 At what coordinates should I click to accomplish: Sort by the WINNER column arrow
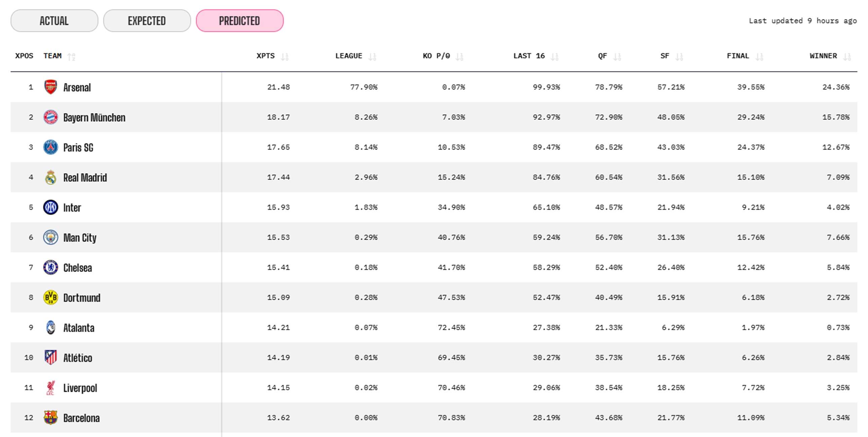pos(847,56)
